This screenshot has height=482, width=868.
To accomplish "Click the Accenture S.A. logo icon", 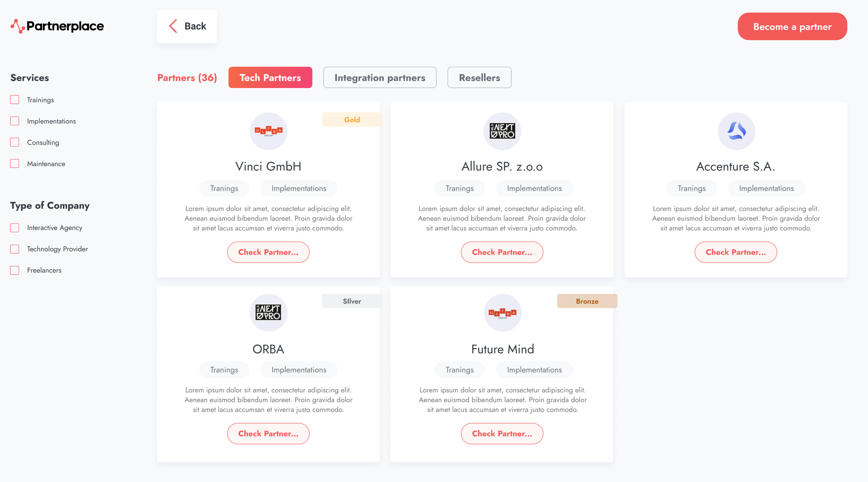I will click(736, 131).
